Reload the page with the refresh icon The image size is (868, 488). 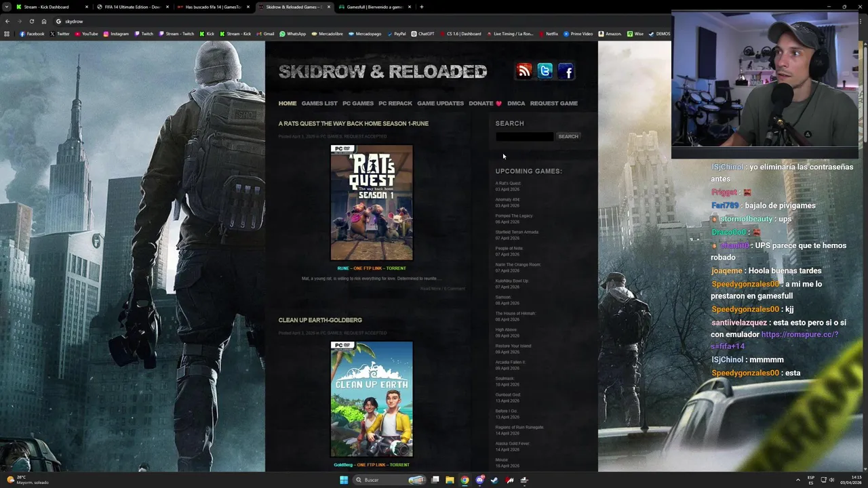[x=31, y=21]
